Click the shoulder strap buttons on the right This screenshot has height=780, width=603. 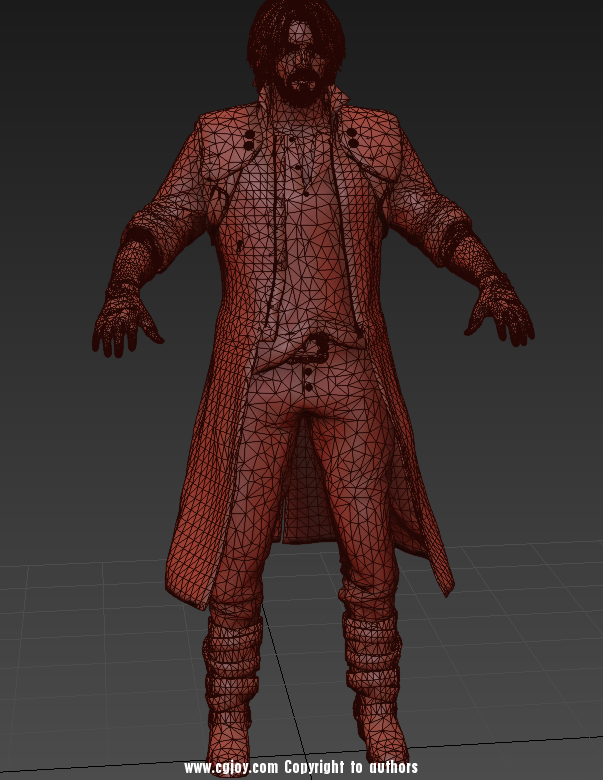pyautogui.click(x=354, y=135)
